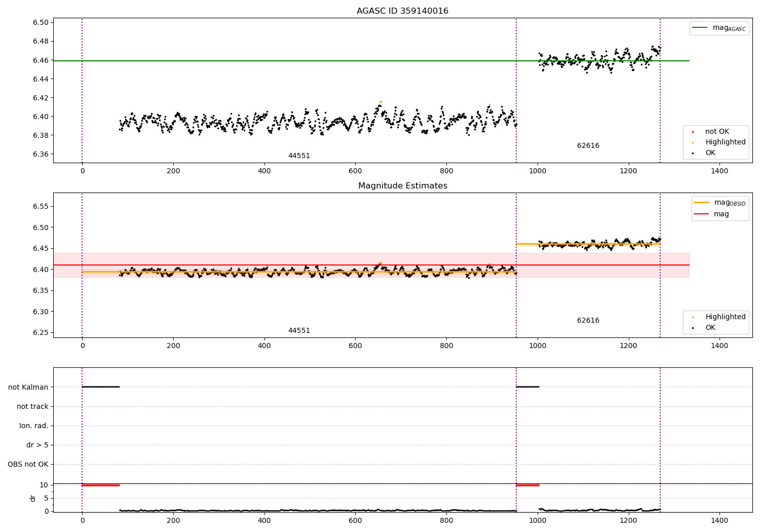Screen dimensions: 760x532
Task: Click the 400 x-axis tick of Magnitude Estimates plot
Action: coord(264,346)
